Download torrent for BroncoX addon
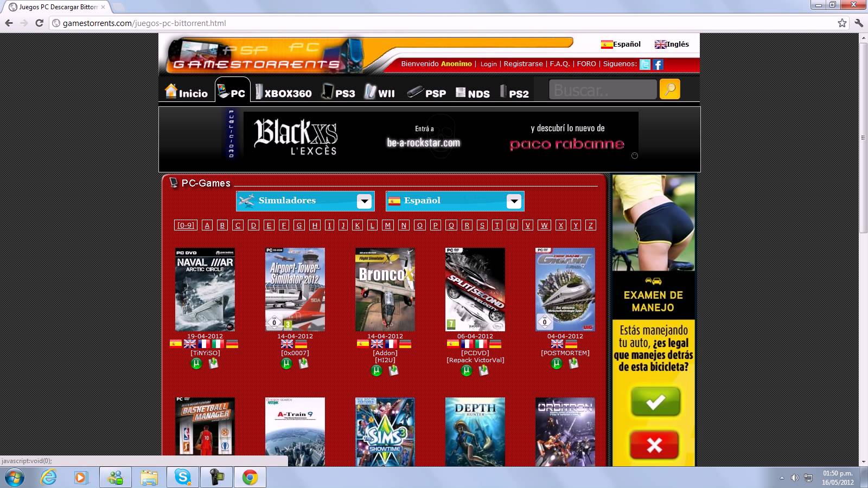868x488 pixels. point(376,370)
